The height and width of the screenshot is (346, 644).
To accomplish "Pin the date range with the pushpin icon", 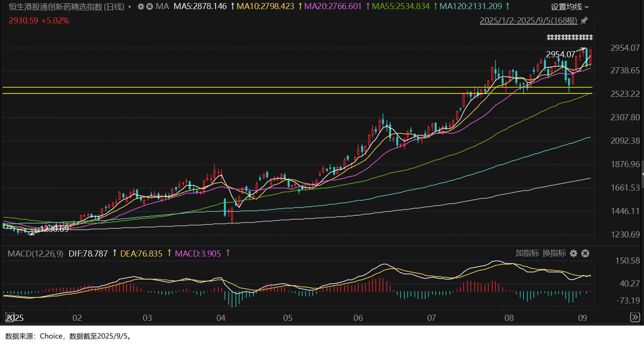I will (x=584, y=20).
